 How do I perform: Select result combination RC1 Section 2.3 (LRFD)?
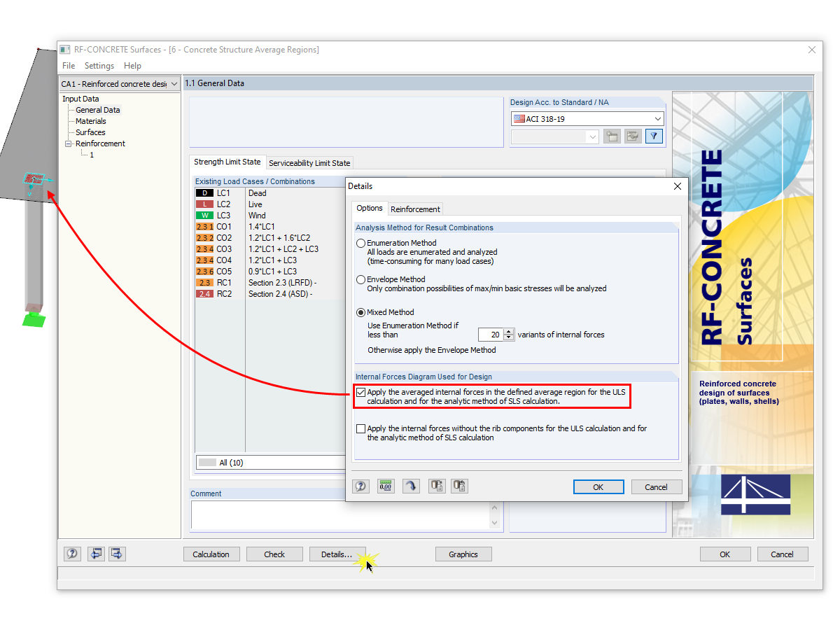click(x=270, y=283)
